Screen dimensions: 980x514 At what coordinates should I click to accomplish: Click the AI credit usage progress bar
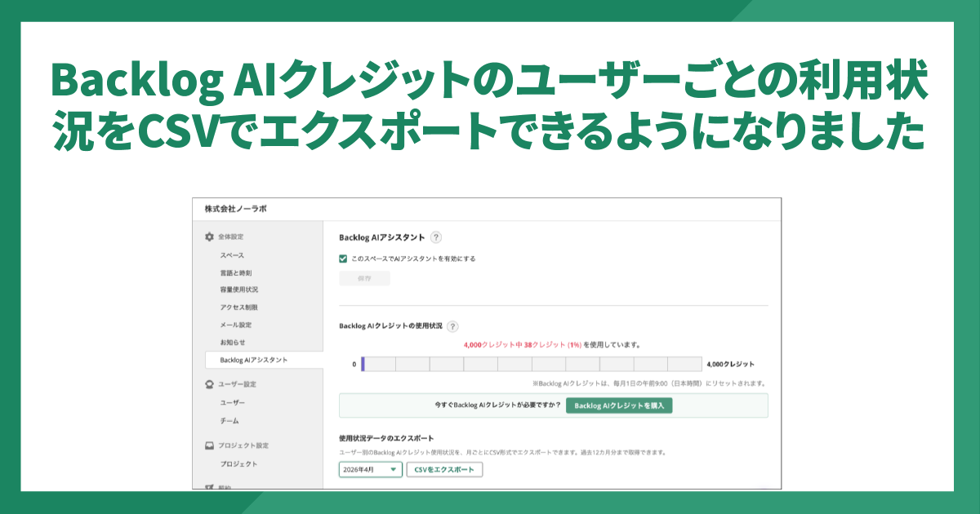532,364
